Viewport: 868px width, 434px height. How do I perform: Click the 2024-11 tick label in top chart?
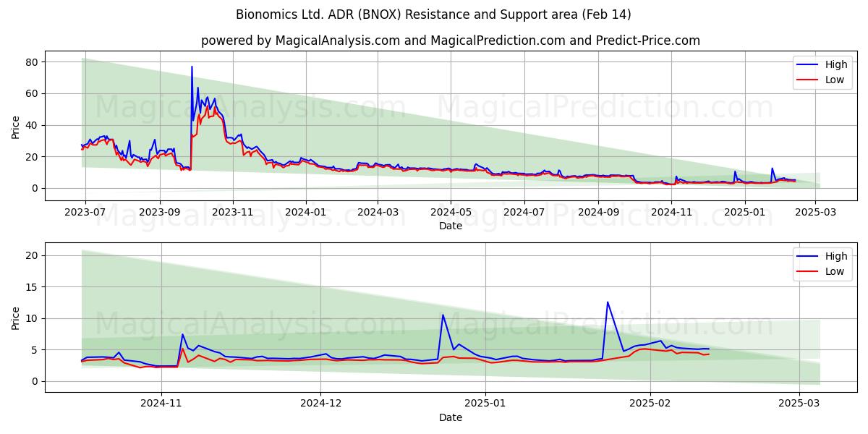672,211
